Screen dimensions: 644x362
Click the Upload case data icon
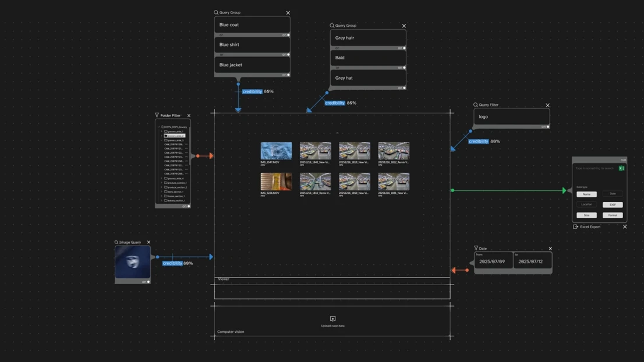[x=332, y=319]
